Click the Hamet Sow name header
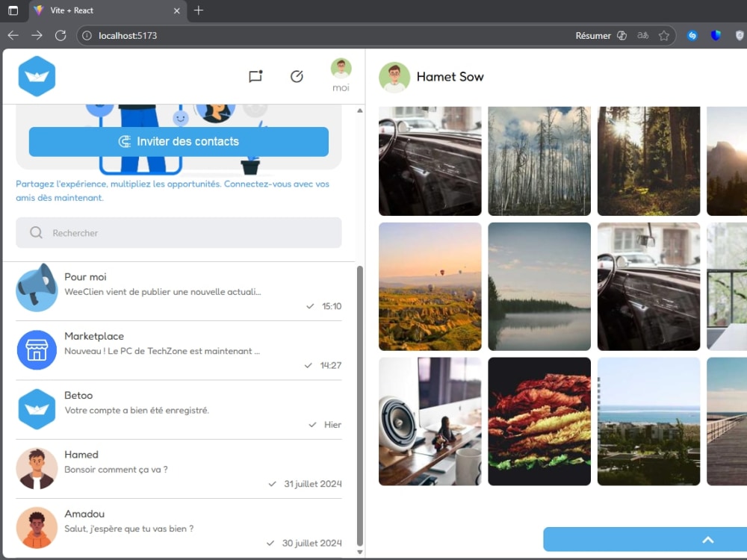The width and height of the screenshot is (747, 560). tap(450, 77)
